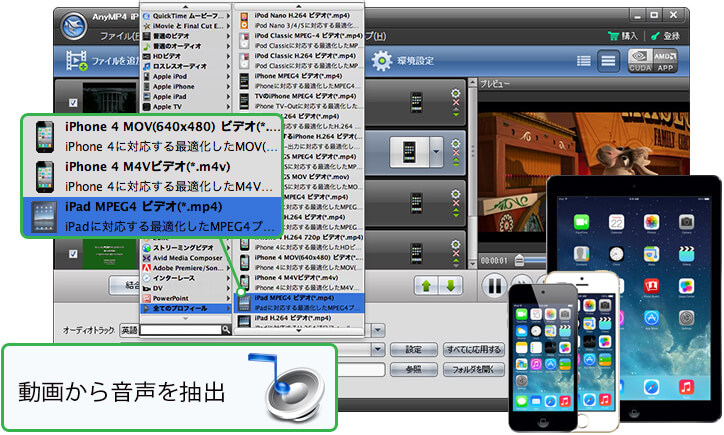The width and height of the screenshot is (724, 435).
Task: Expand Apple TV submenu arrow
Action: point(228,107)
